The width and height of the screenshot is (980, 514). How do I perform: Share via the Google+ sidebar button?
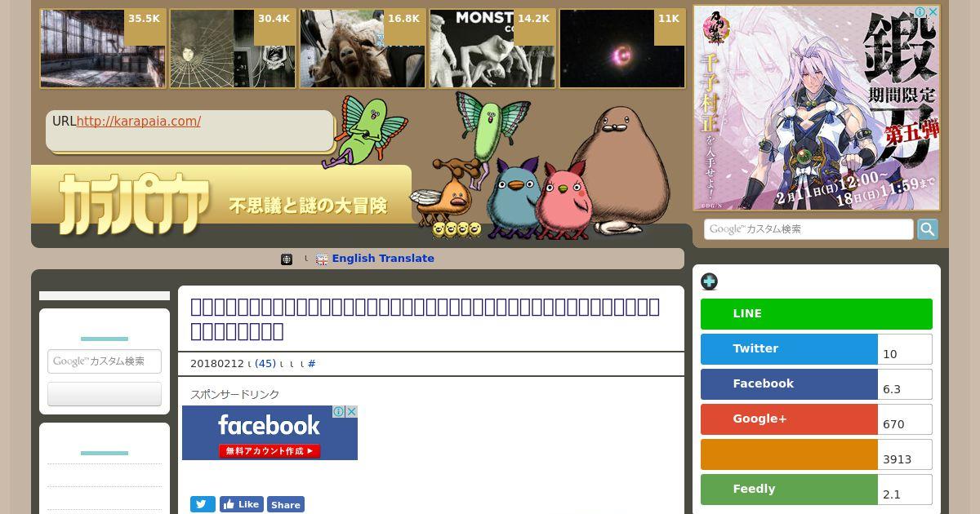pos(789,419)
